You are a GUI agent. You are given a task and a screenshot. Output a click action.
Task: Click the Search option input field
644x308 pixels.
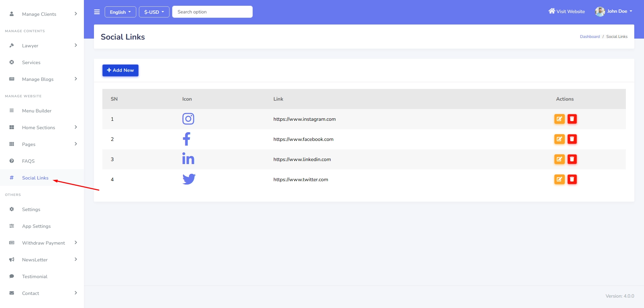point(212,12)
